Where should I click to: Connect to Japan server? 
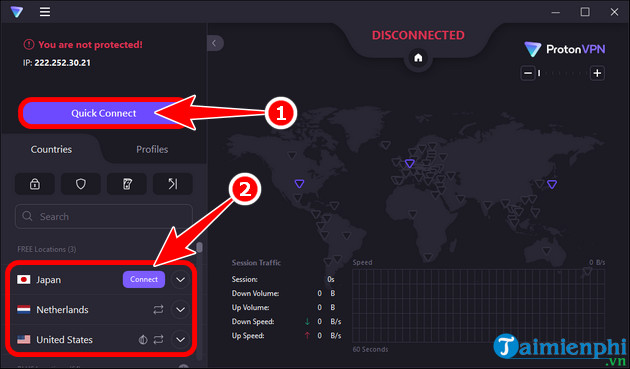144,279
